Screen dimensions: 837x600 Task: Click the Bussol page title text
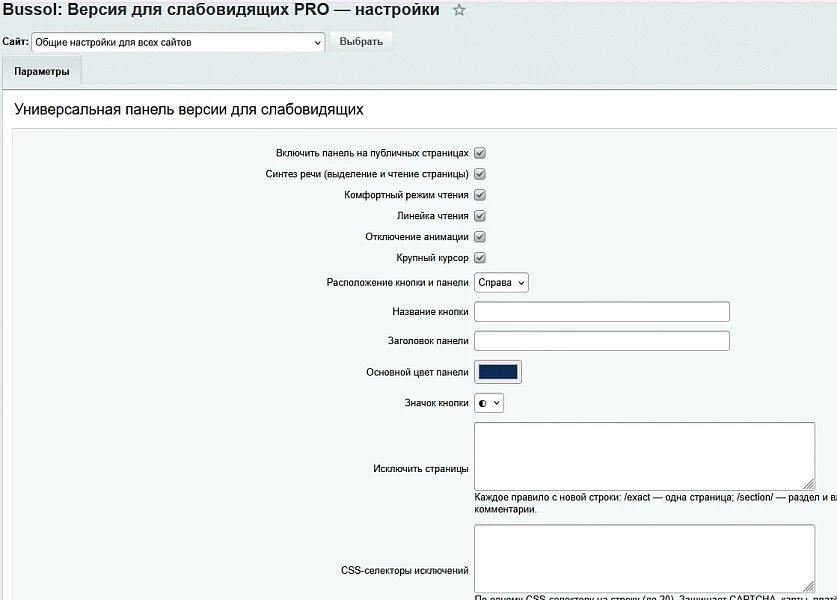point(221,10)
